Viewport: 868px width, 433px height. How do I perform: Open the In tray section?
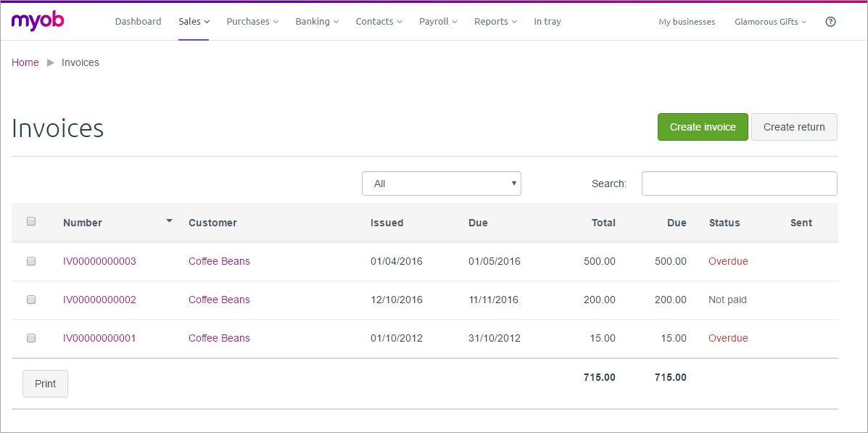[x=547, y=21]
